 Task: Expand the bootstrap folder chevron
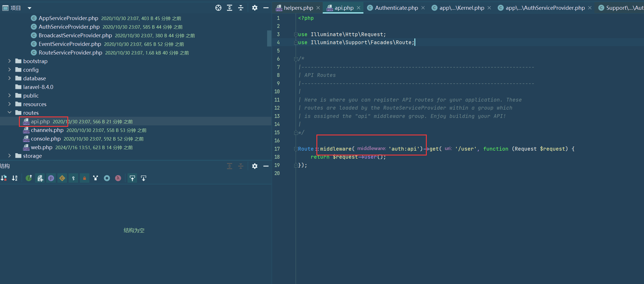pos(9,61)
